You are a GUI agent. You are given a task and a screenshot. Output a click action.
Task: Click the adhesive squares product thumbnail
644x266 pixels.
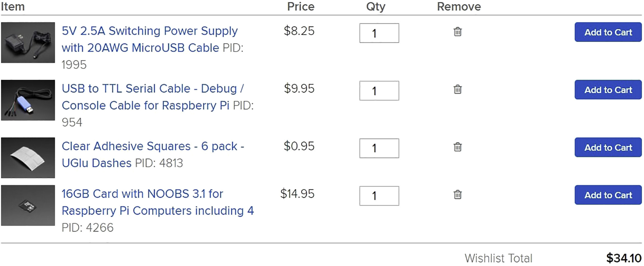28,158
